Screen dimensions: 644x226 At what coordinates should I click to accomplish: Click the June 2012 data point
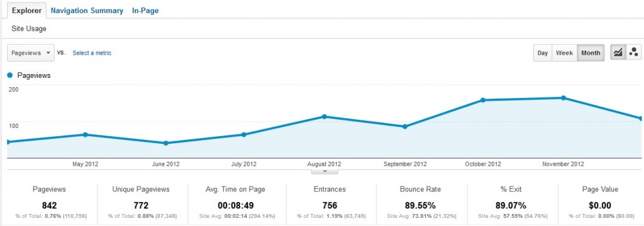coord(165,143)
